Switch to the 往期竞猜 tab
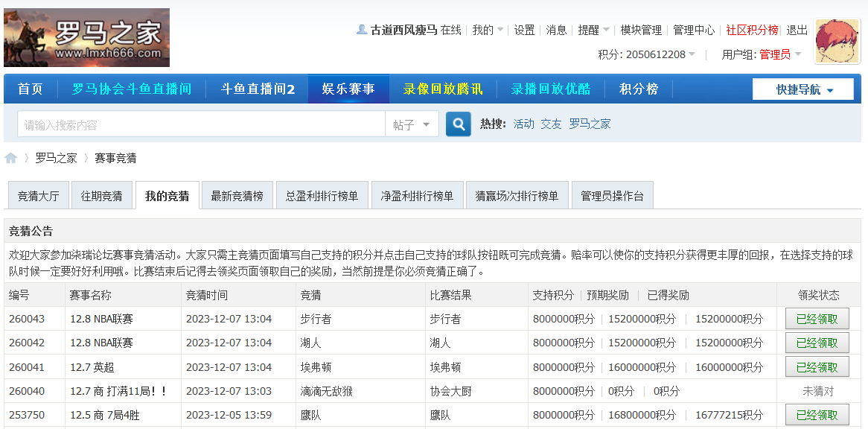 pyautogui.click(x=102, y=194)
